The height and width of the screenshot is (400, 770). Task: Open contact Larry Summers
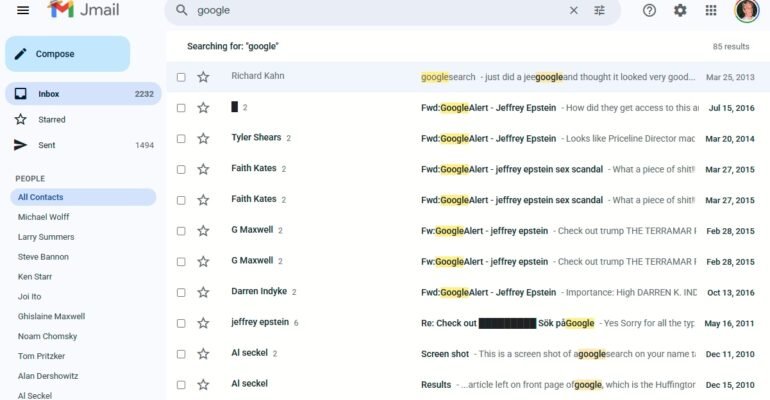pos(46,237)
